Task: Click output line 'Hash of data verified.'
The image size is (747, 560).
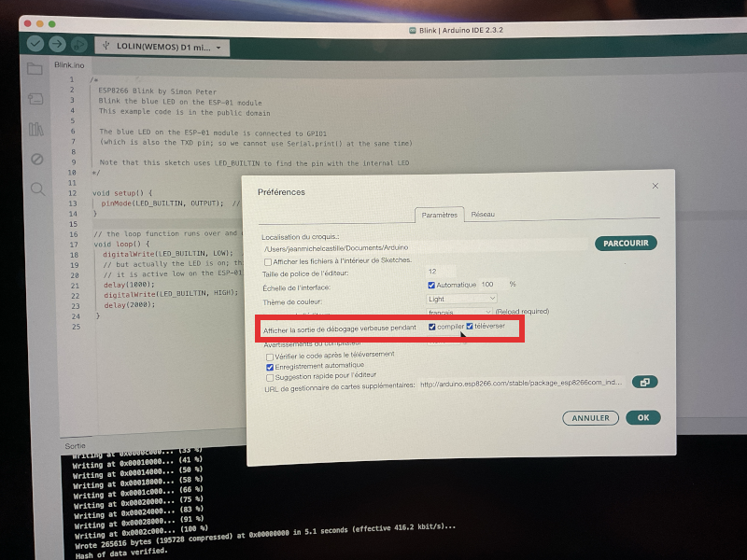Action: click(121, 553)
